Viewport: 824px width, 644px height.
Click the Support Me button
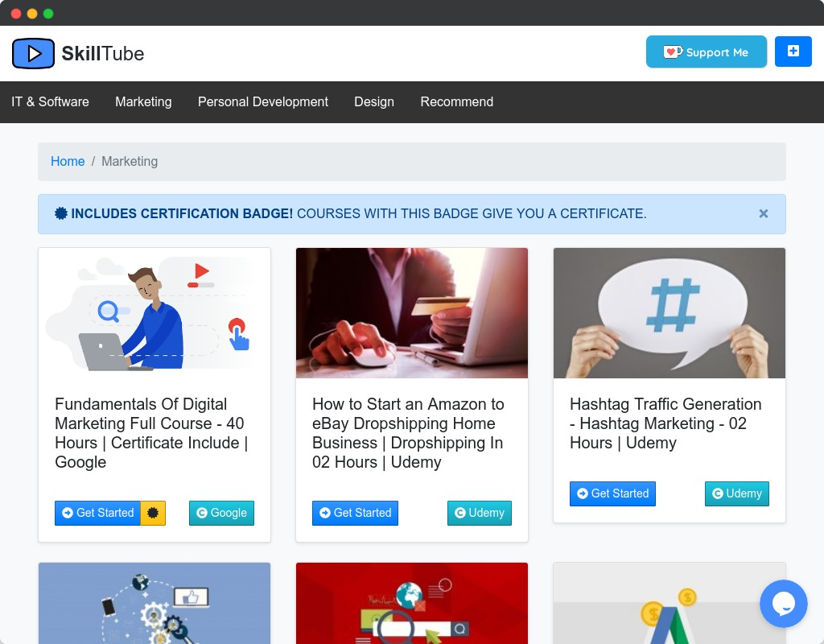707,52
